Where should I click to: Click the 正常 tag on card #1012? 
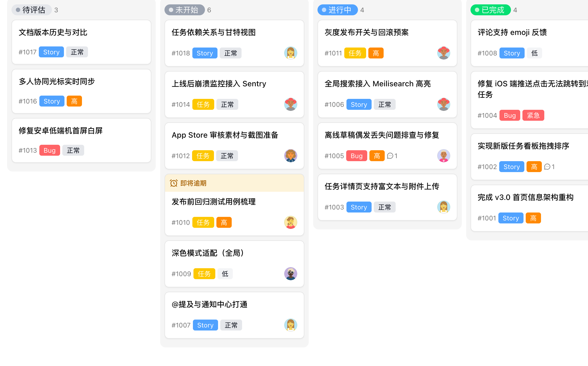227,156
